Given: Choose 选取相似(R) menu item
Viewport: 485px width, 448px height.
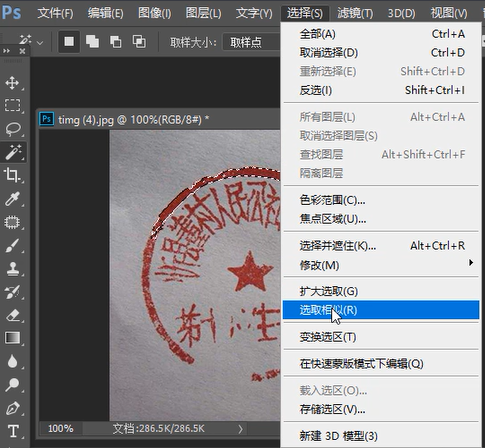Looking at the screenshot, I should [381, 310].
